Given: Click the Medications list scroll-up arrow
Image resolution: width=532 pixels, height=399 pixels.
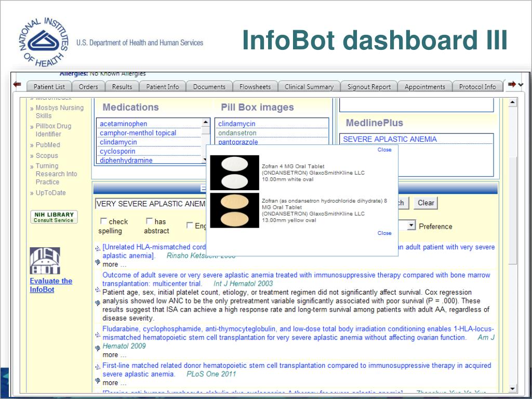Looking at the screenshot, I should (x=206, y=122).
